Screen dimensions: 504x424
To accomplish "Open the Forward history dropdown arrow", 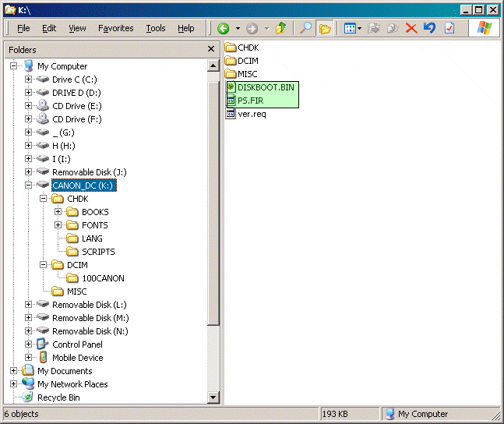I will tap(266, 28).
